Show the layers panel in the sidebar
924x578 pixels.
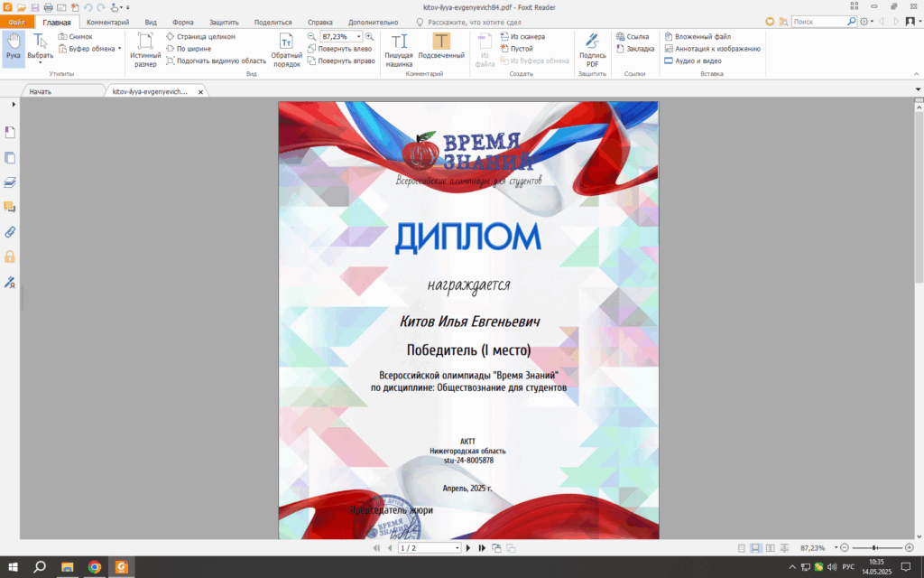tap(10, 182)
